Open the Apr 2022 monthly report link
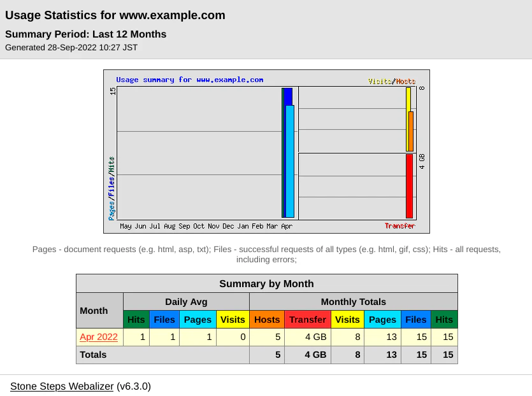Viewport: 532px width, 396px height. 98,337
